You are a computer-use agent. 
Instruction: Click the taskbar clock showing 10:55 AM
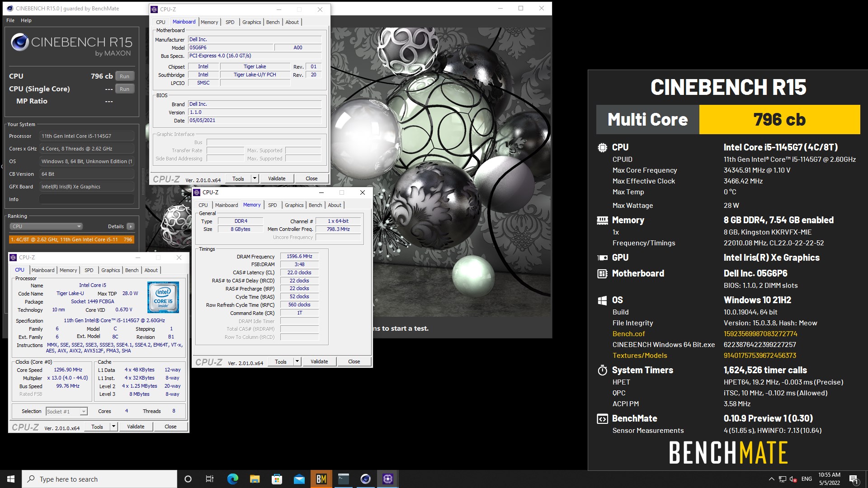coord(829,479)
